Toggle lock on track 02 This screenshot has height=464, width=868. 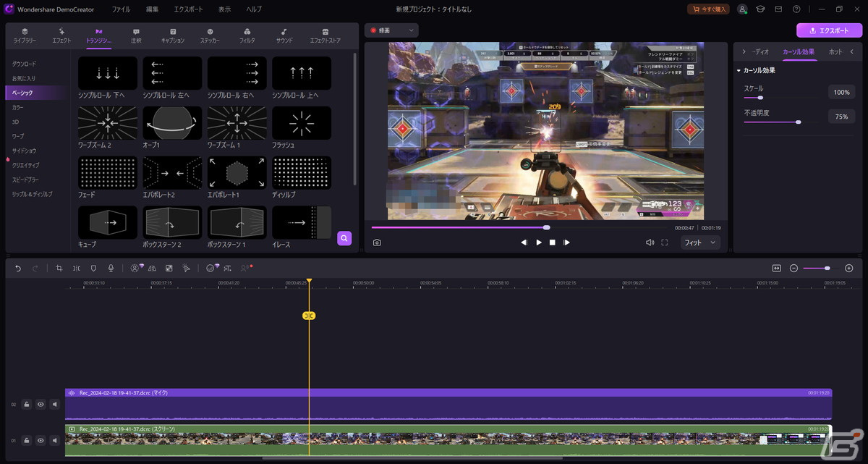coord(26,404)
